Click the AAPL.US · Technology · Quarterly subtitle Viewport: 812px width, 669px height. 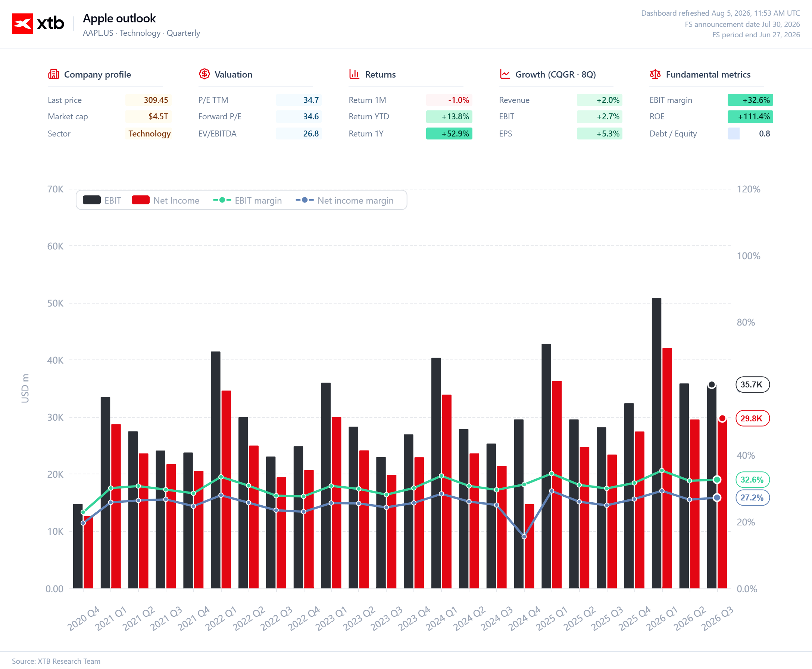141,33
